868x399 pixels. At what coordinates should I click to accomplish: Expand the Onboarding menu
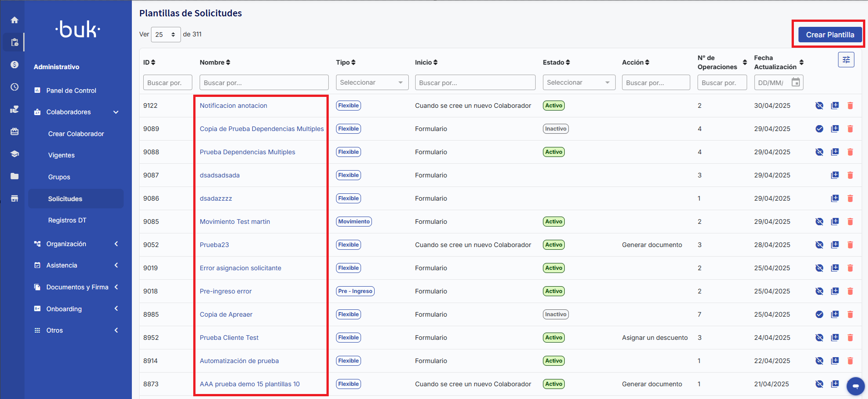tap(116, 309)
